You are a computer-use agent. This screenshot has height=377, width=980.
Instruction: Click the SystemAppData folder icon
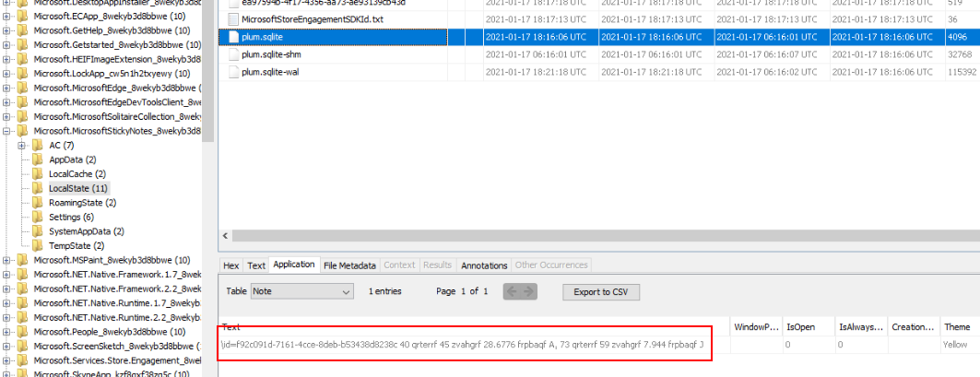point(38,231)
